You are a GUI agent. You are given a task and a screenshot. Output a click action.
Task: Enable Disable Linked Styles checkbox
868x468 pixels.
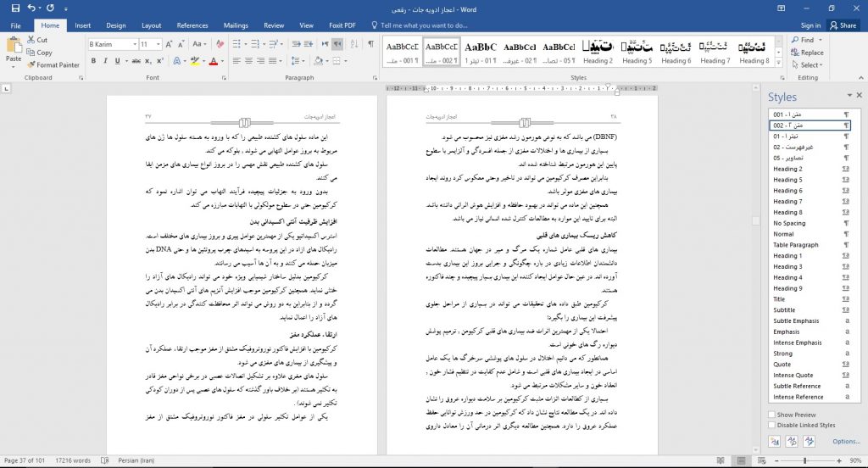[x=771, y=426]
